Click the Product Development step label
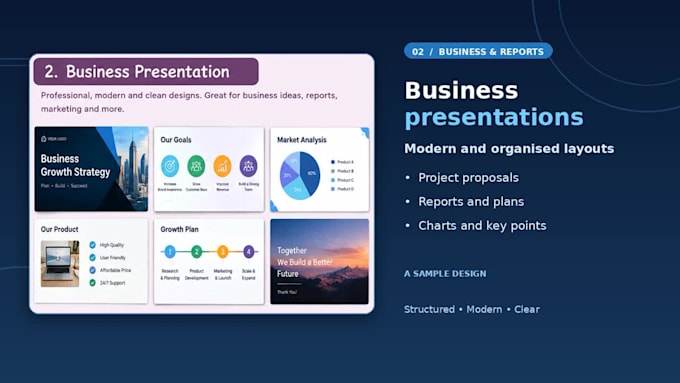The width and height of the screenshot is (680, 383). [x=196, y=274]
